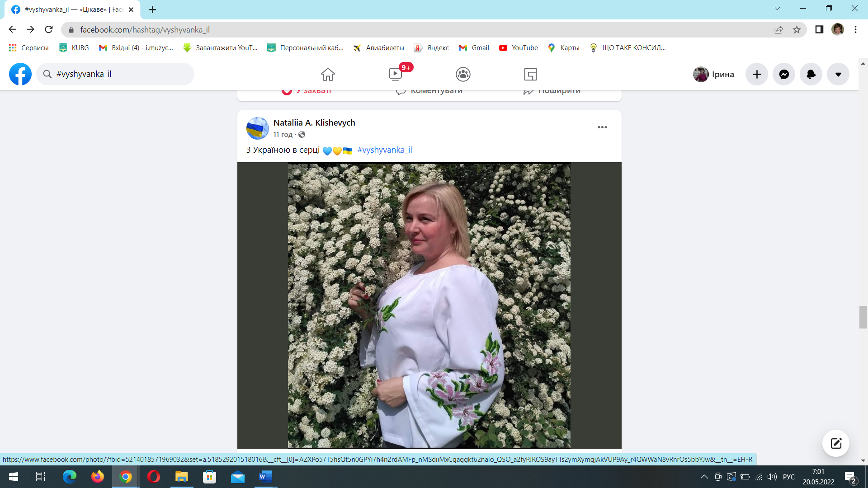The image size is (868, 488).
Task: Open Facebook Home feed icon
Action: point(328,74)
